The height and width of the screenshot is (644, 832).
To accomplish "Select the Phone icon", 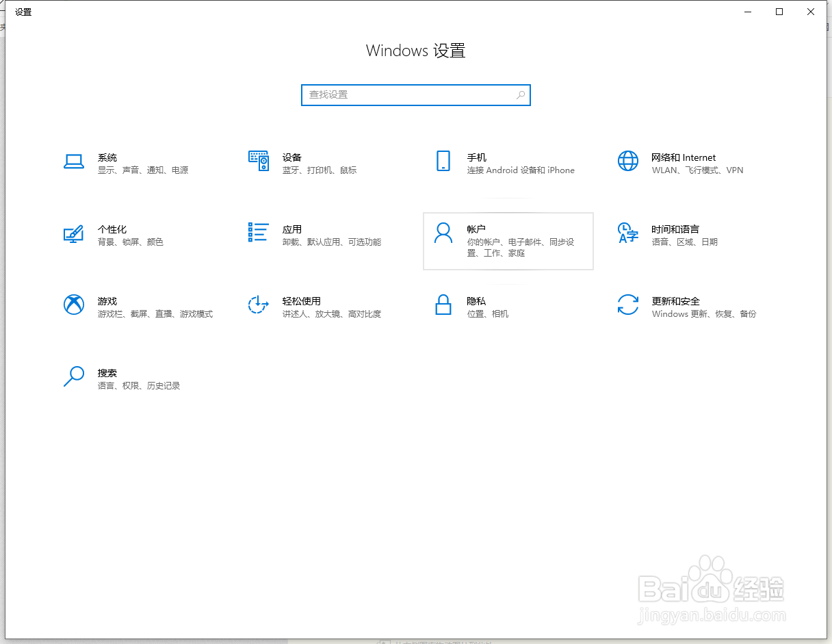I will (443, 161).
